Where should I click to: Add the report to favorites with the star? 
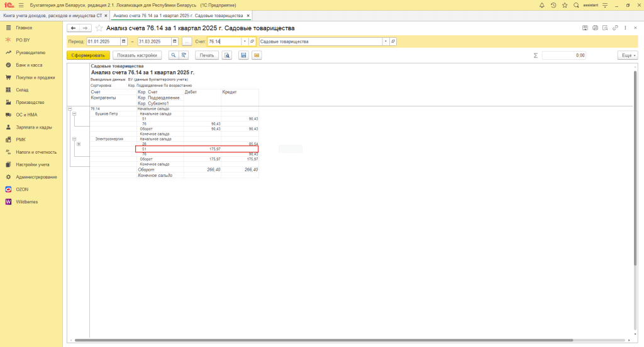(x=99, y=28)
